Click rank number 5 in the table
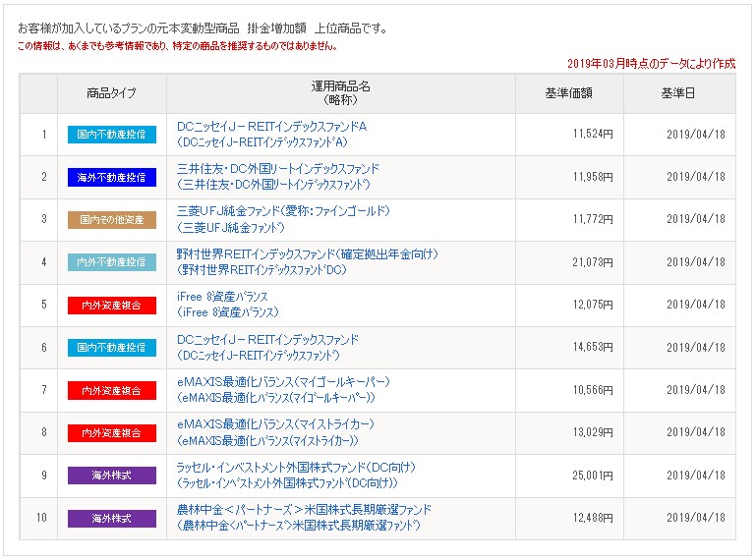Screen dimensions: 756x560 coord(44,305)
